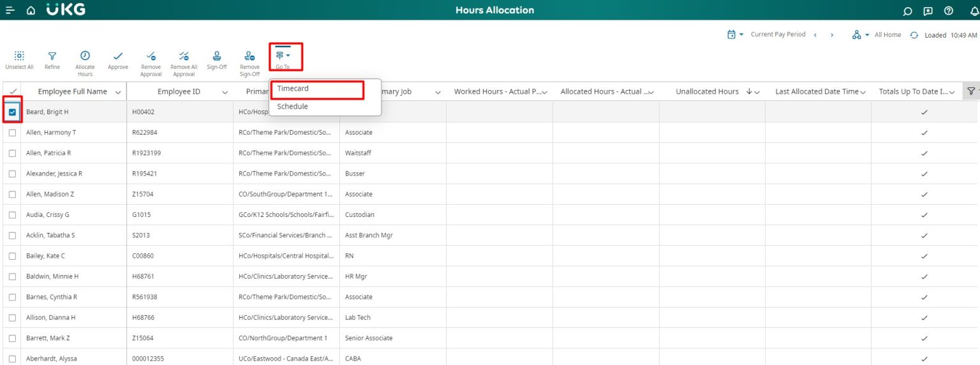
Task: Go to the next pay period arrow
Action: coord(832,34)
